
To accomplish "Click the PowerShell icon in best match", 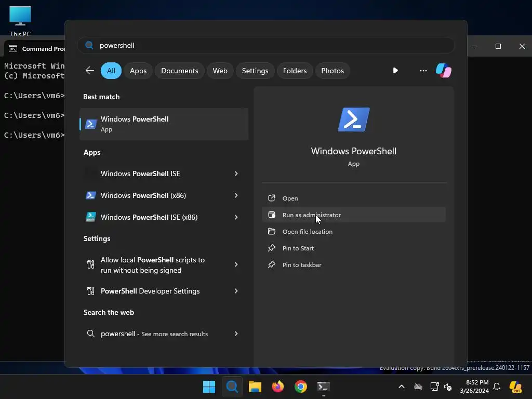I will point(90,124).
